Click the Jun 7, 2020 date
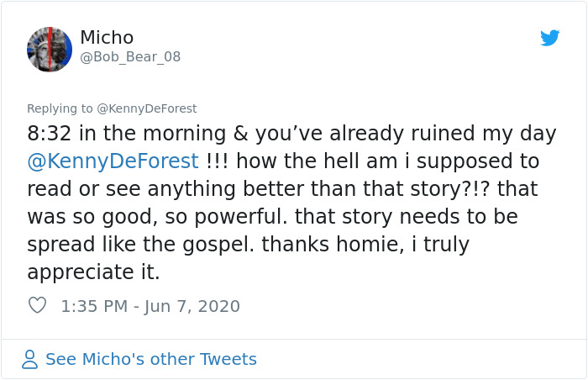588x380 pixels. point(192,306)
